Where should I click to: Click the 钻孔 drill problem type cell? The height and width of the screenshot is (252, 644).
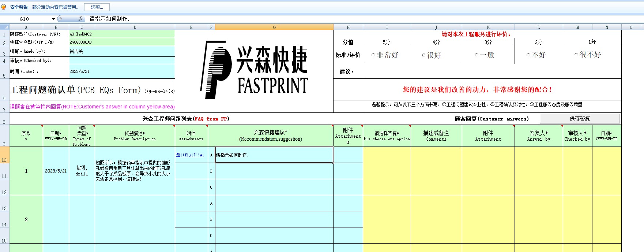(82, 171)
